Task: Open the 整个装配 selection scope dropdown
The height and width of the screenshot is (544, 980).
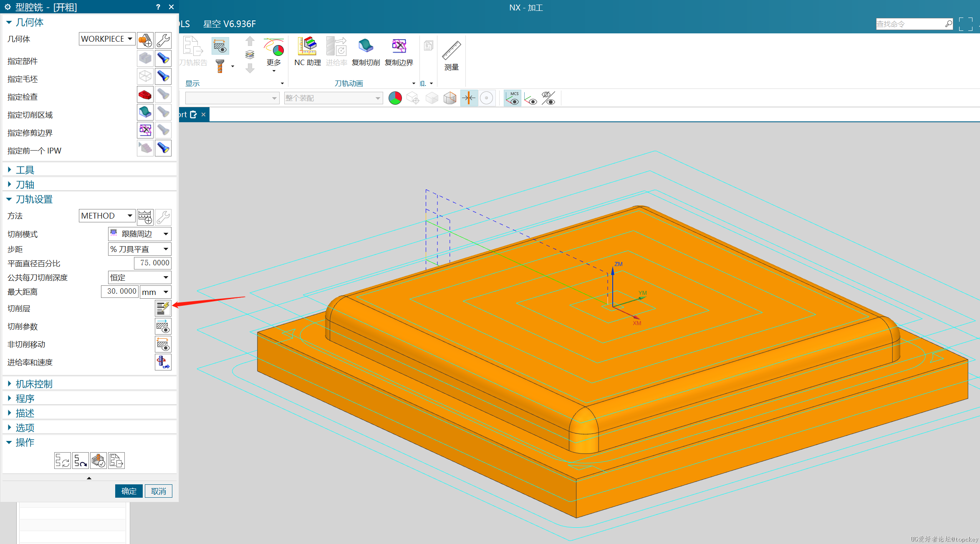Action: coord(333,98)
